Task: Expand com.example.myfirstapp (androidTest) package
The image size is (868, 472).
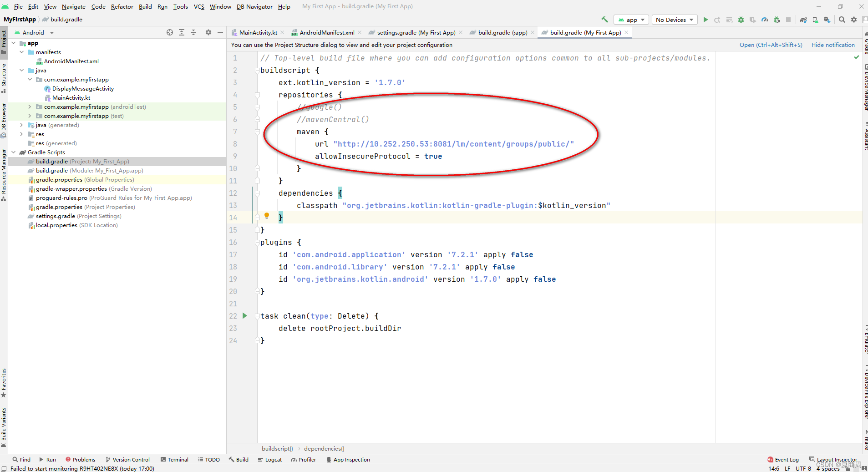Action: click(x=30, y=107)
